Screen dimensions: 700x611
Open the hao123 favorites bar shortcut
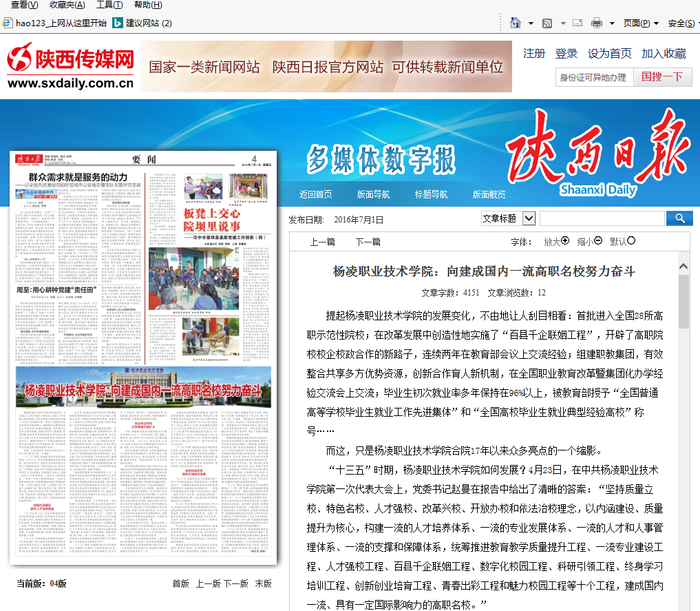(x=55, y=23)
